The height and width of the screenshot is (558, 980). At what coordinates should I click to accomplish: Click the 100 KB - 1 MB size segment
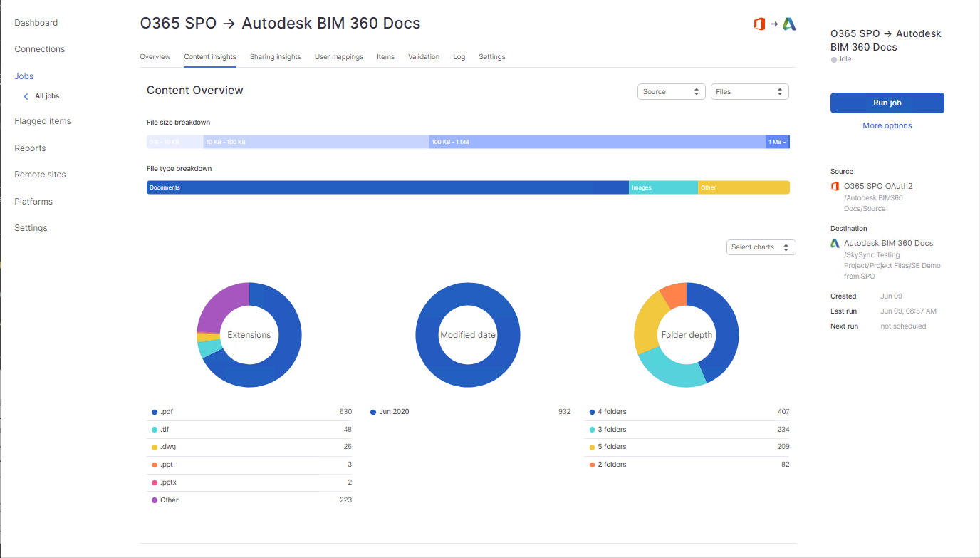pyautogui.click(x=598, y=142)
